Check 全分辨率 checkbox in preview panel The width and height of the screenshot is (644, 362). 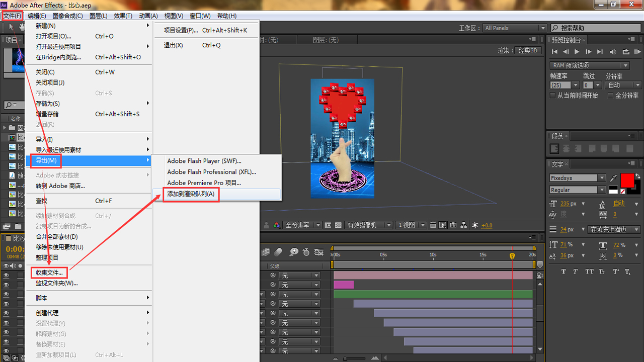tap(610, 95)
